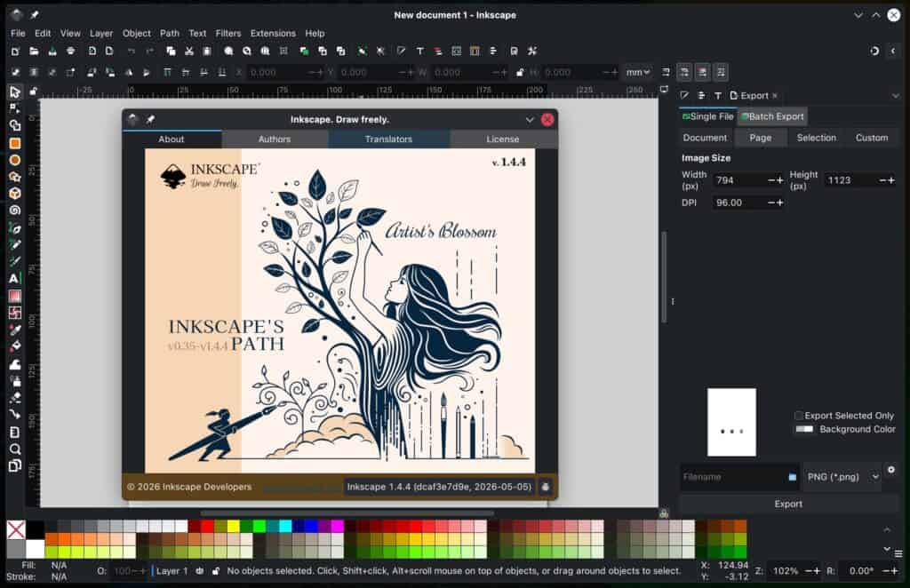Open the Path menu
The height and width of the screenshot is (588, 910).
[170, 33]
